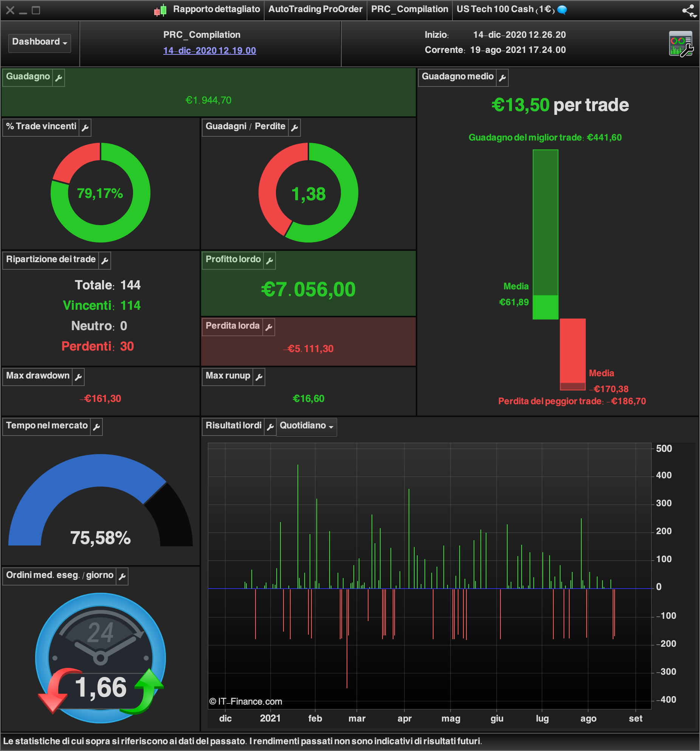700x751 pixels.
Task: Switch to AutoTrading ProOrder tab
Action: point(315,9)
